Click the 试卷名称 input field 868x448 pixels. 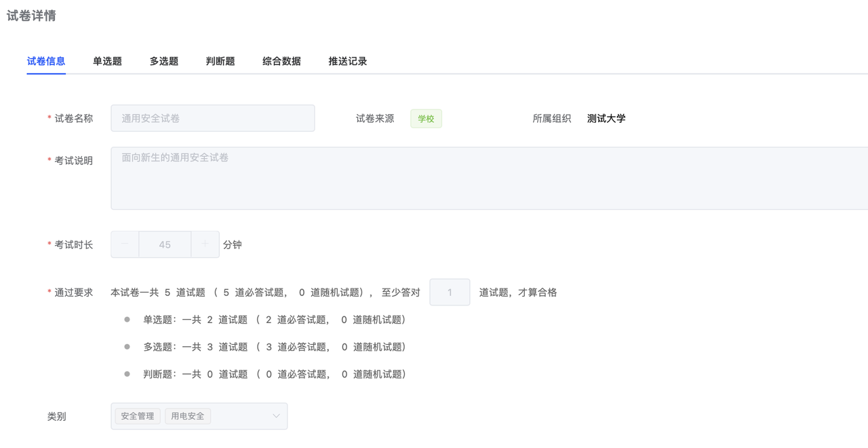pos(212,118)
